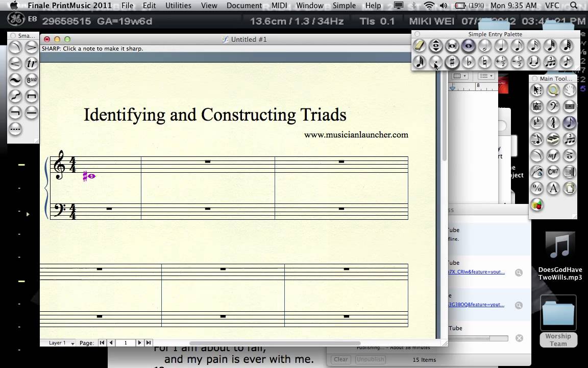The height and width of the screenshot is (368, 588).
Task: Select the Flat accidental tool
Action: click(x=469, y=62)
